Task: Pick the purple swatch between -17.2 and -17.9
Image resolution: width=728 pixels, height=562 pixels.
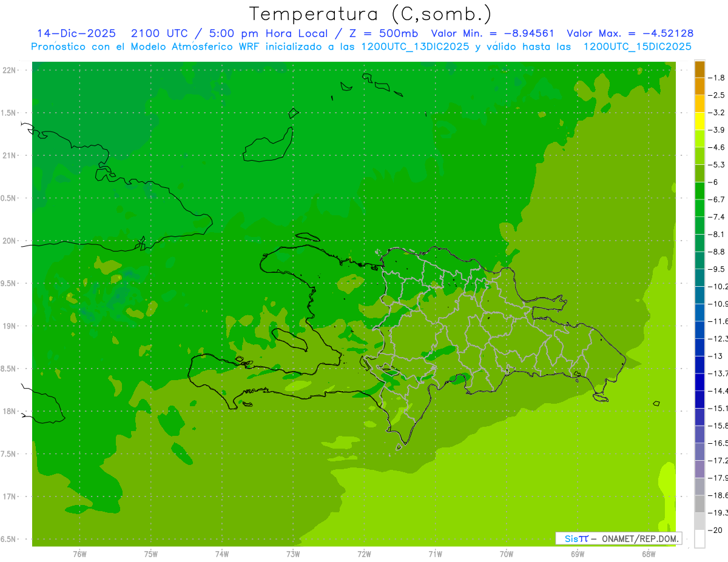Action: pyautogui.click(x=699, y=469)
